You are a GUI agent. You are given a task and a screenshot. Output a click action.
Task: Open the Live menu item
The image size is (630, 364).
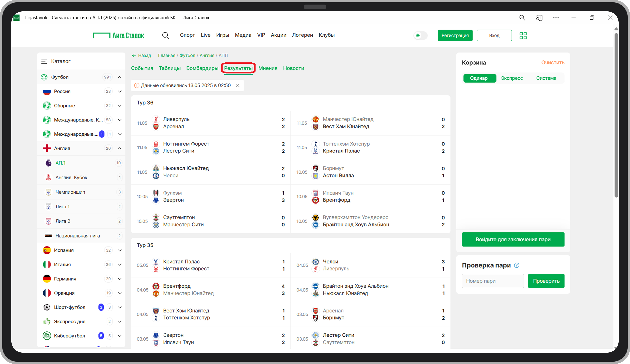[x=205, y=35]
